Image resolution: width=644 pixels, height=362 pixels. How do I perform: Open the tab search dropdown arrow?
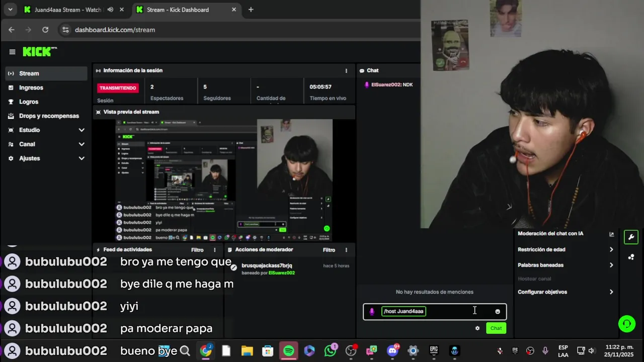point(10,10)
